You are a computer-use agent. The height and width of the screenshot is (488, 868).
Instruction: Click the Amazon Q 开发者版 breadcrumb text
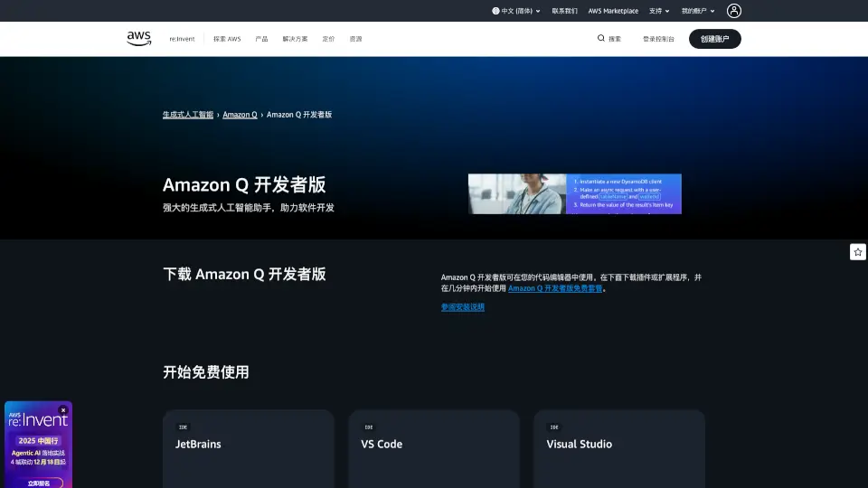[x=299, y=115]
